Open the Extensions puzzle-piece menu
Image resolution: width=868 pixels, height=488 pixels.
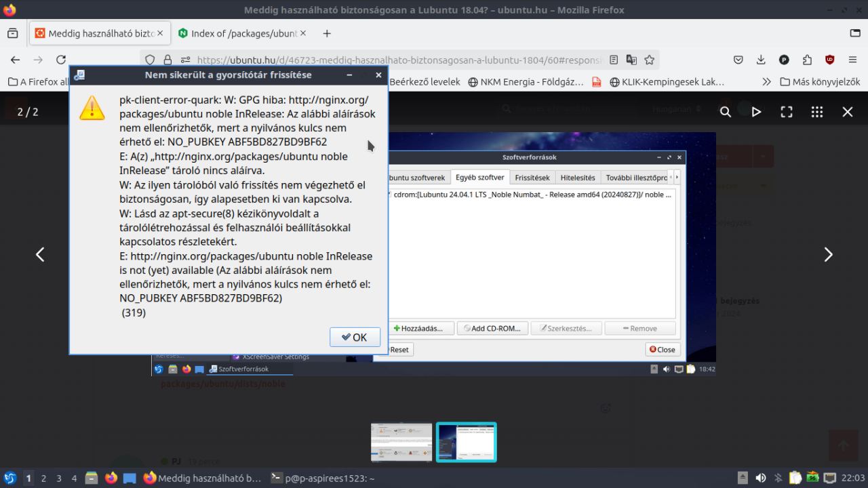pos(807,60)
